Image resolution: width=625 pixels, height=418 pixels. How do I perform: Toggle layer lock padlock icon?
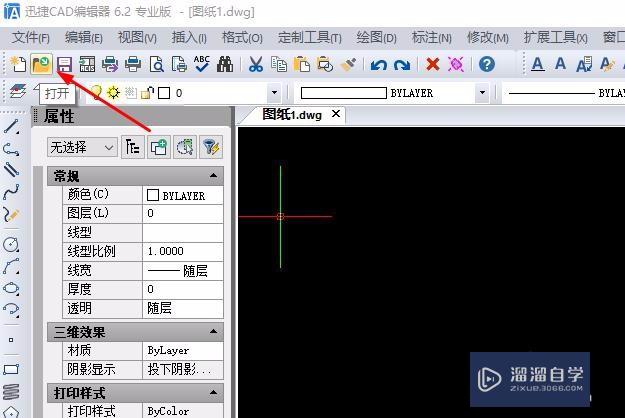point(147,92)
